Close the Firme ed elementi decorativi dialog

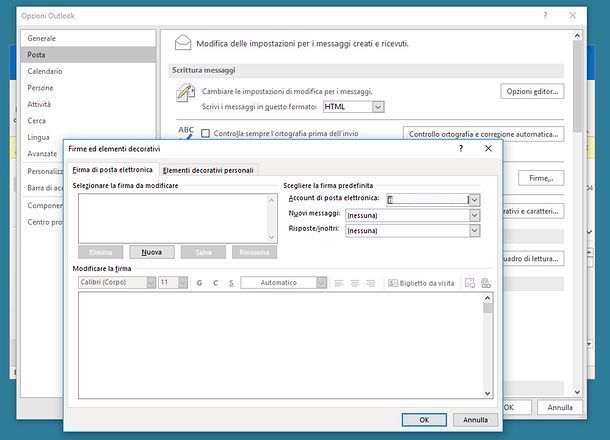tap(488, 148)
